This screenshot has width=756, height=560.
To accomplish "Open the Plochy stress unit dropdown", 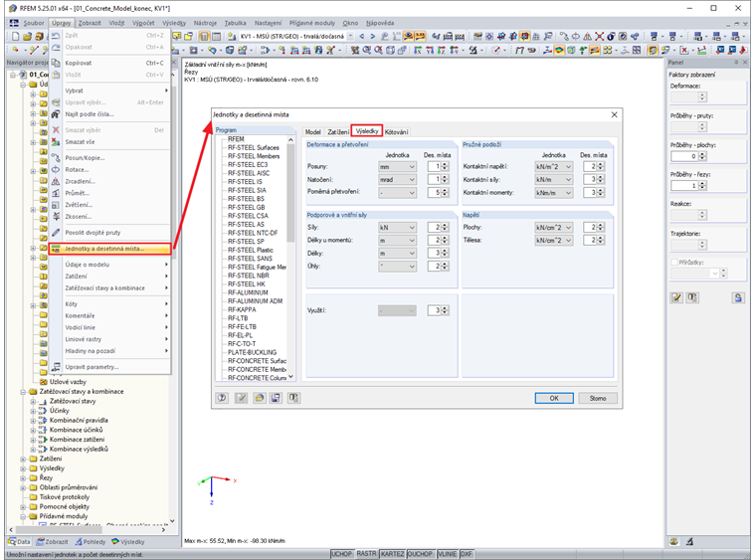I will (x=553, y=228).
